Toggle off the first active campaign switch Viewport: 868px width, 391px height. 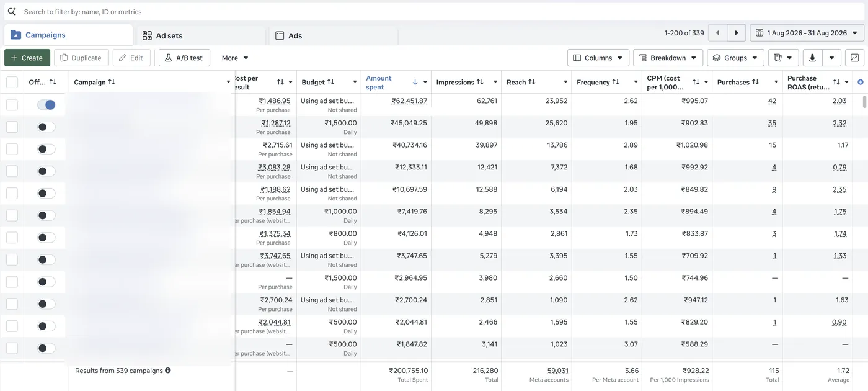click(46, 105)
